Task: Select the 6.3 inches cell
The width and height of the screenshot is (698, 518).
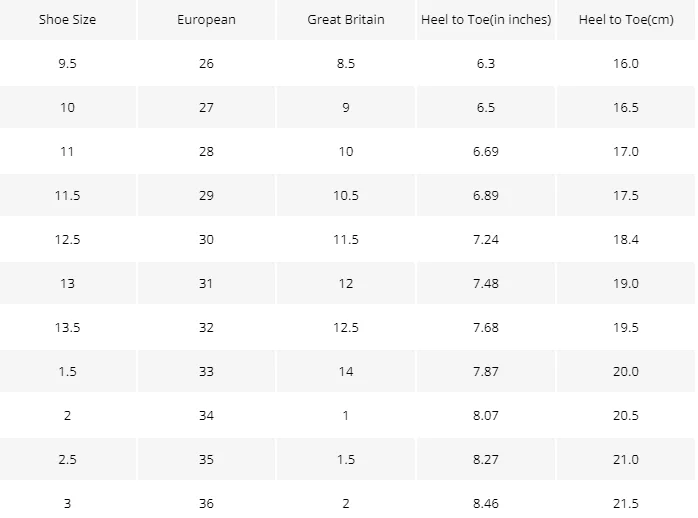Action: click(486, 64)
